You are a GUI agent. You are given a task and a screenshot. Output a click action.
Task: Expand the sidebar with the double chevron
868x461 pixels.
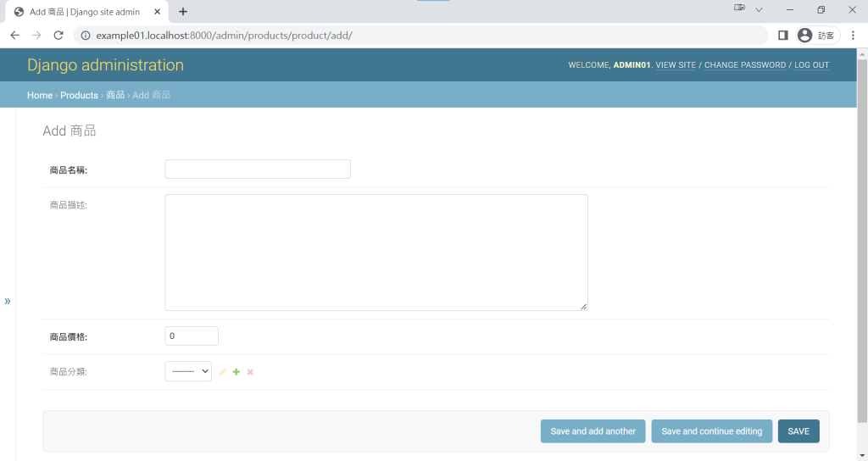7,301
